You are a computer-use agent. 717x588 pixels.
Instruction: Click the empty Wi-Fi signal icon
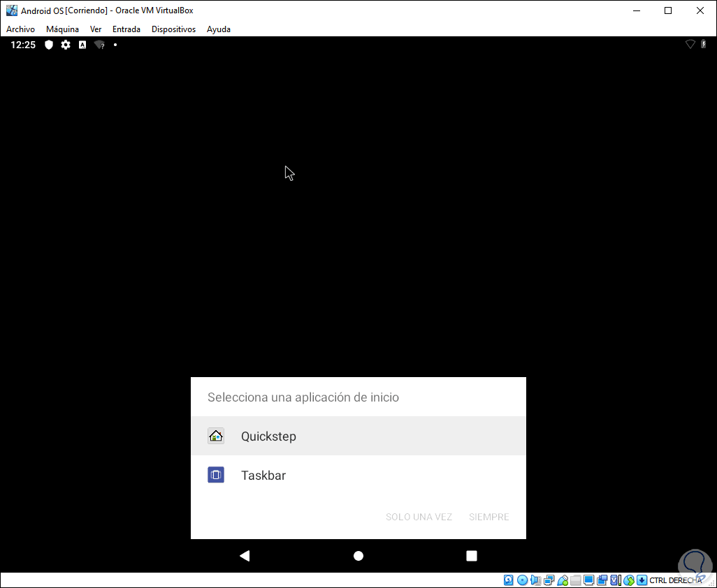[690, 44]
